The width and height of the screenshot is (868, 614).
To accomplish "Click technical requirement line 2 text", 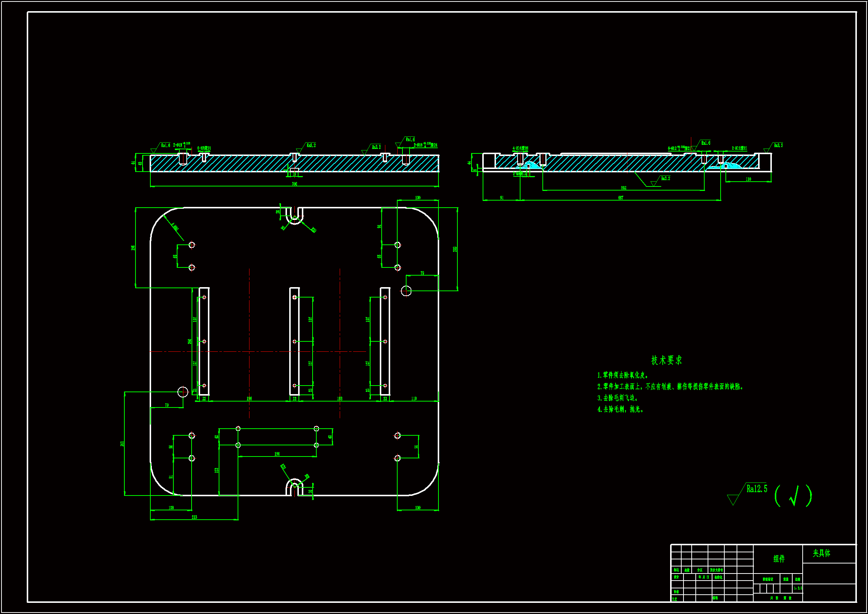I will coord(670,387).
